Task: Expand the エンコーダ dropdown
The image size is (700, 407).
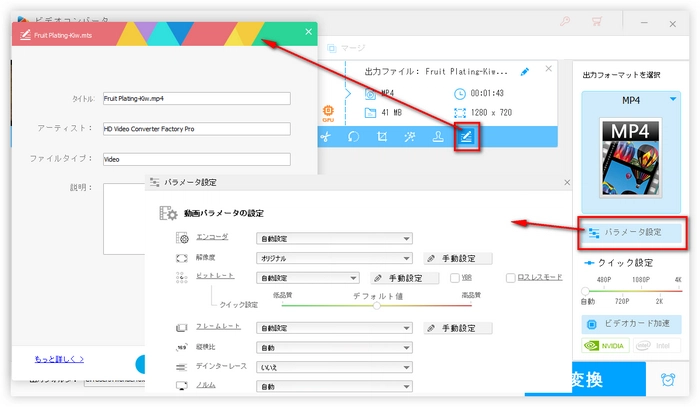Action: pyautogui.click(x=334, y=238)
